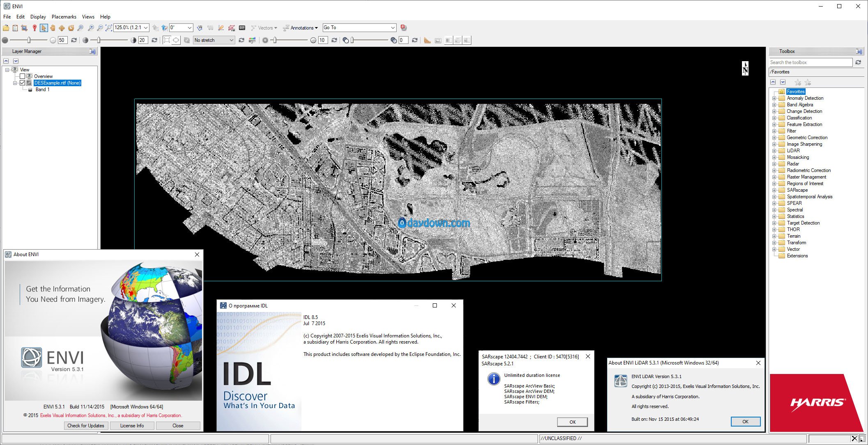Click License Info in About ENVI

tap(132, 426)
